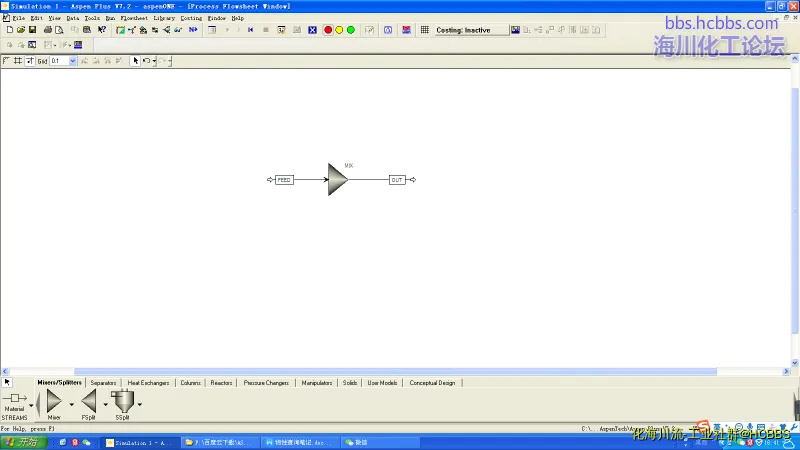Viewport: 800px width, 450px height.
Task: Click the grid table icon beside Costing
Action: (424, 30)
